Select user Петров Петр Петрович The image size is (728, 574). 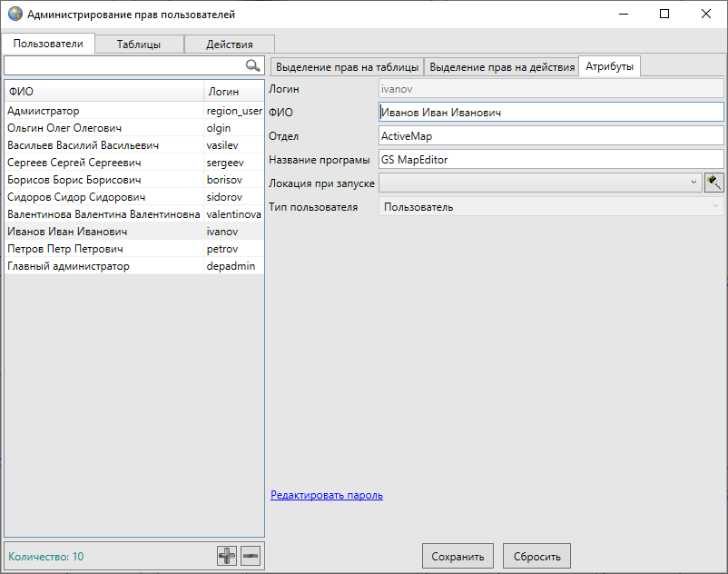click(65, 249)
